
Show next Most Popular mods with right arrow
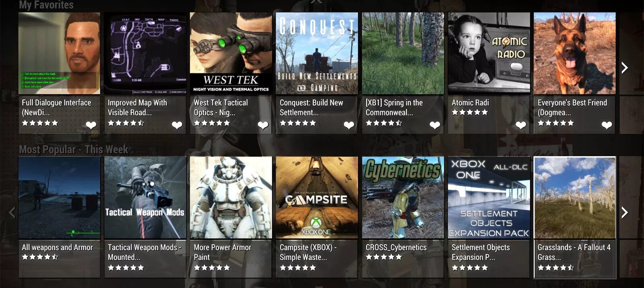(624, 212)
